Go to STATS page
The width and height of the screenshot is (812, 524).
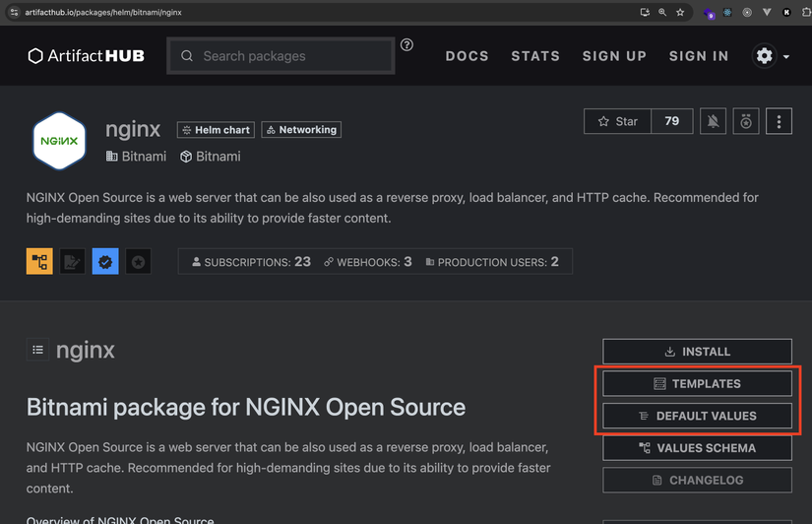point(535,56)
